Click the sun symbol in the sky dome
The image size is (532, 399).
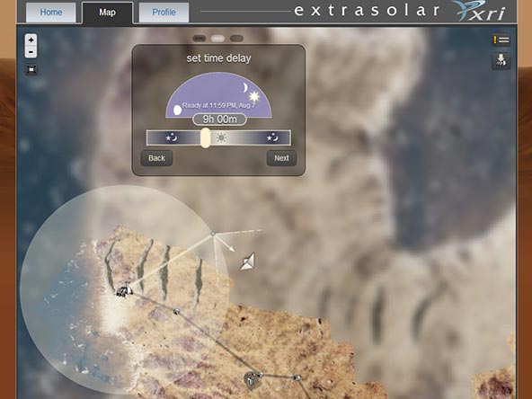point(253,97)
